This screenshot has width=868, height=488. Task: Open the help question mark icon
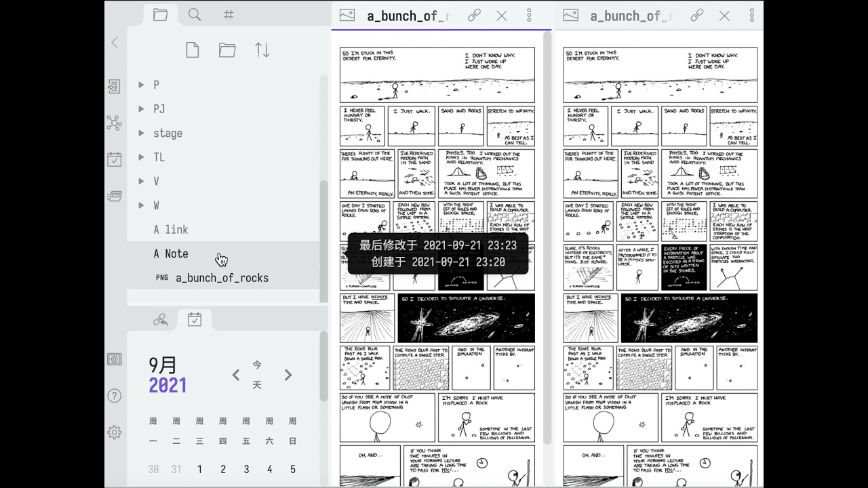[x=114, y=396]
